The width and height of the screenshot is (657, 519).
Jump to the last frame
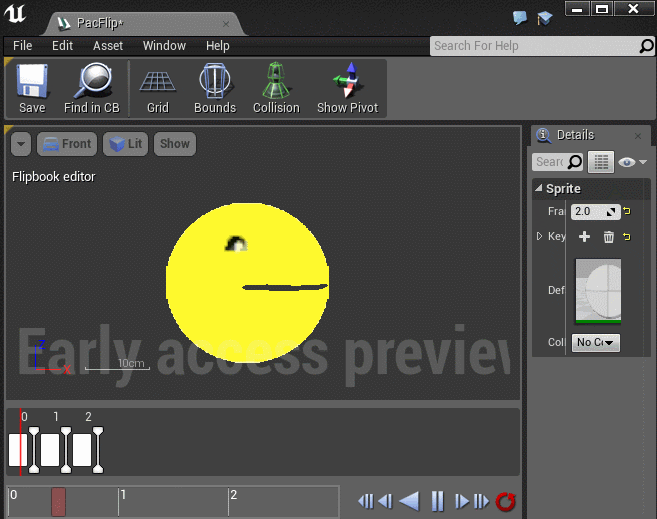click(481, 501)
